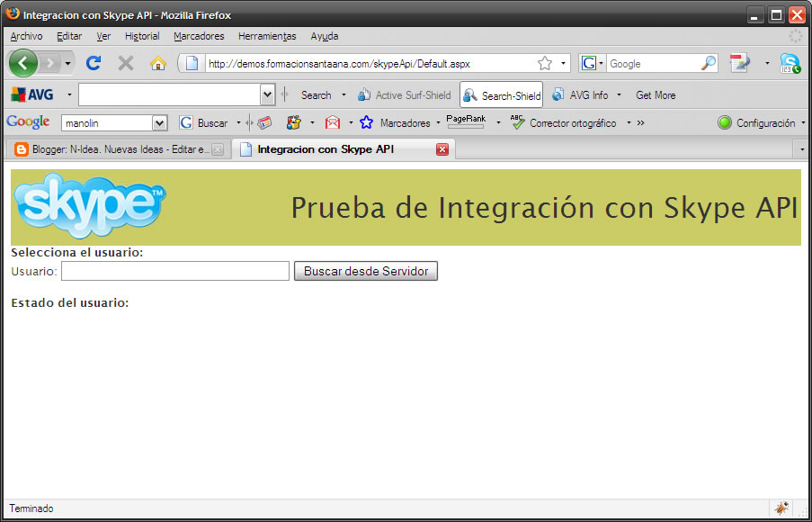Click the Gmail envelope icon

coord(333,123)
